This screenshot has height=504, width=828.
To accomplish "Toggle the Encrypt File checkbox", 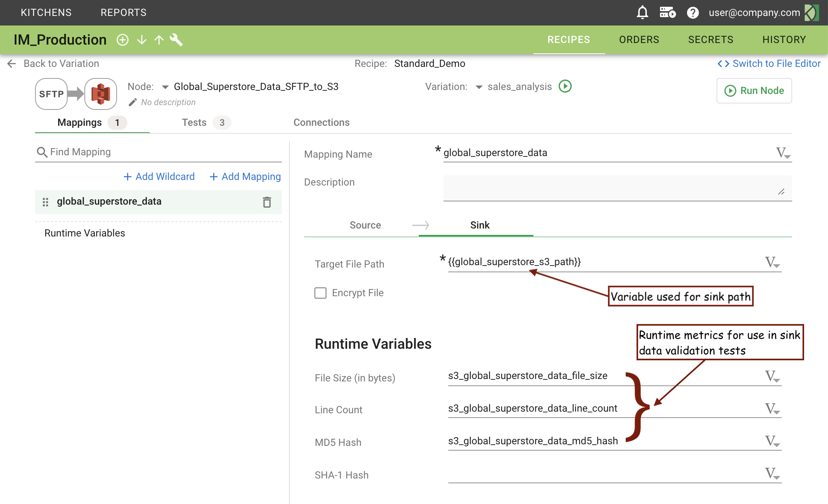I will 320,293.
